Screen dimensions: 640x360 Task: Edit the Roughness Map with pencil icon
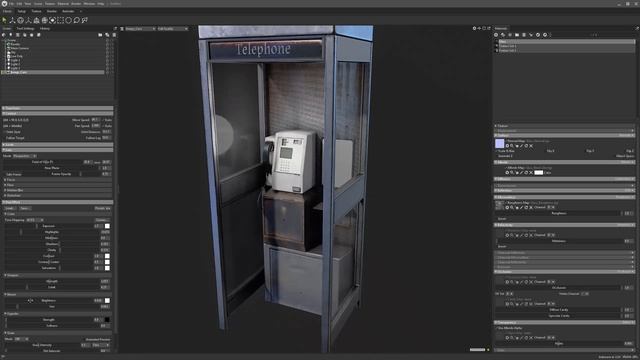[521, 207]
